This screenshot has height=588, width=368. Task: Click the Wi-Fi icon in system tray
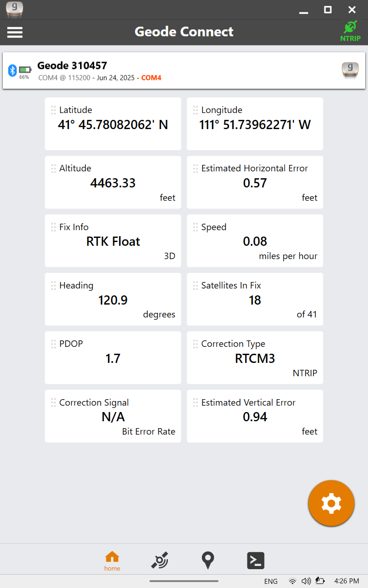point(293,581)
